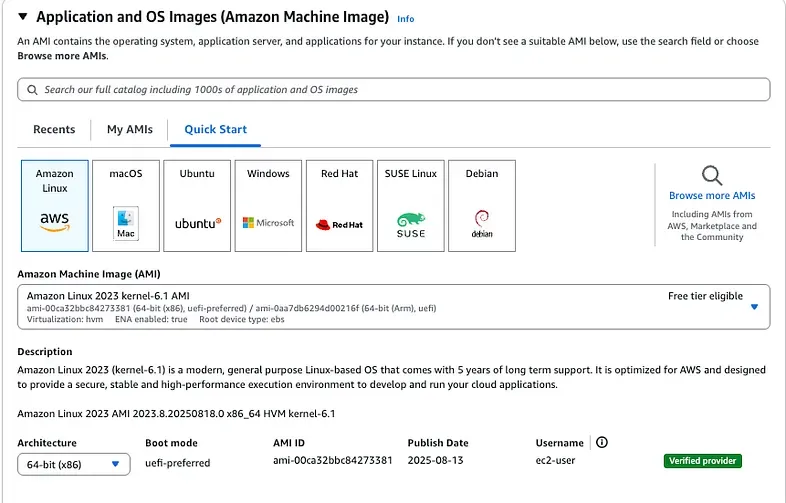Screen dimensions: 786x503
Task: Select the Windows Microsoft image tile
Action: 268,205
